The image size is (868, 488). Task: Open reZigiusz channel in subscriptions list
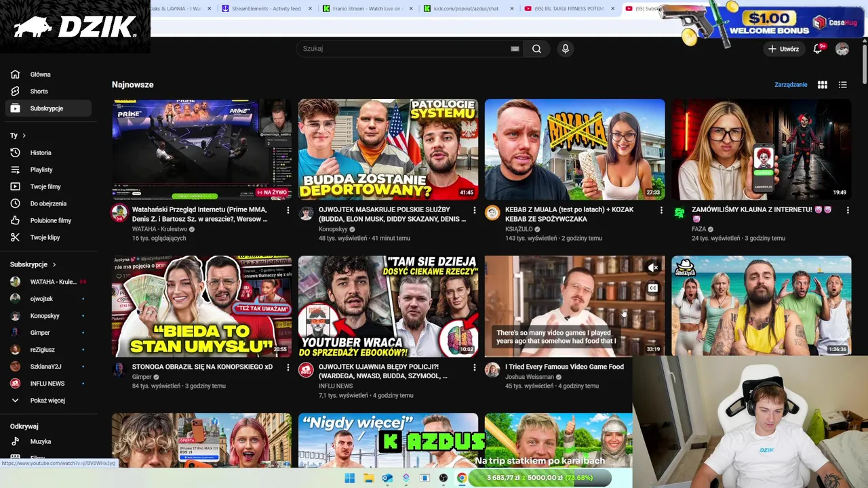click(47, 350)
